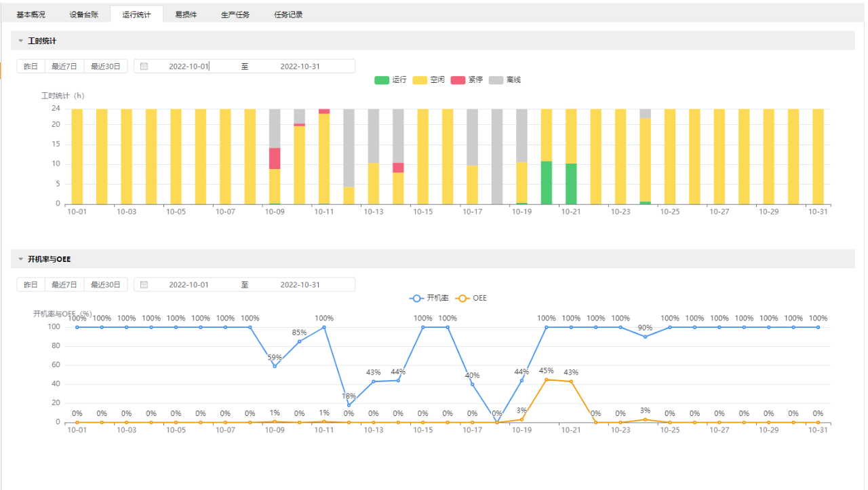This screenshot has height=490, width=868.
Task: Toggle 开机率 line legend item
Action: tap(427, 298)
